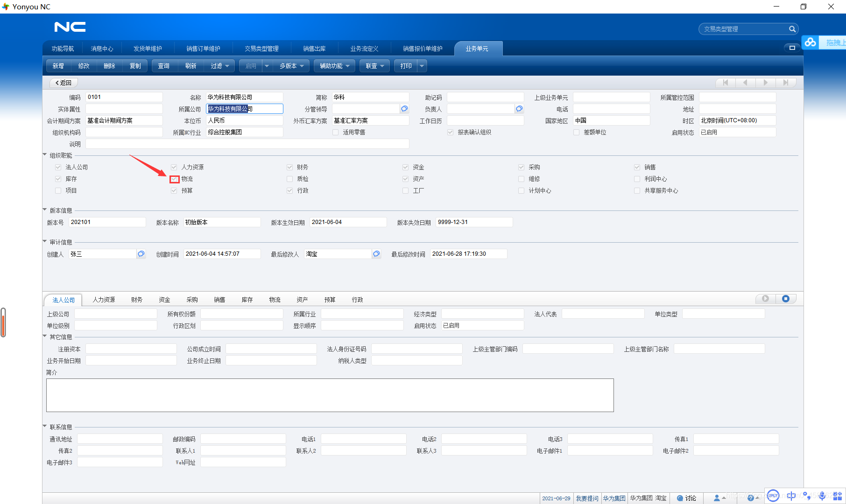846x504 pixels.
Task: Toggle the 差额单位 checkbox
Action: (577, 132)
